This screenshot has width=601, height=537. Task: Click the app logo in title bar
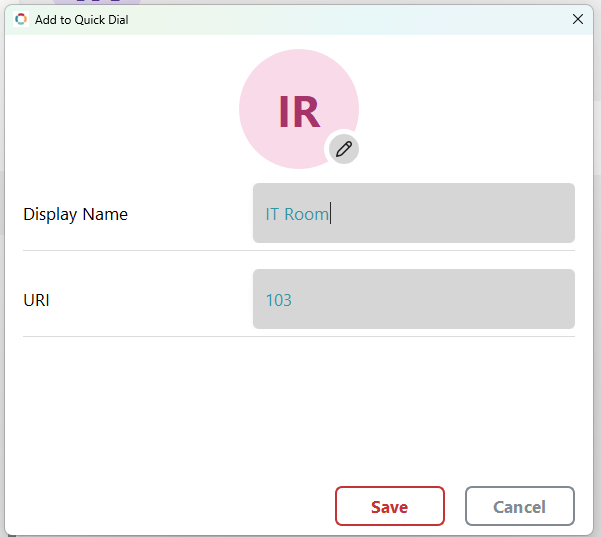[21, 19]
